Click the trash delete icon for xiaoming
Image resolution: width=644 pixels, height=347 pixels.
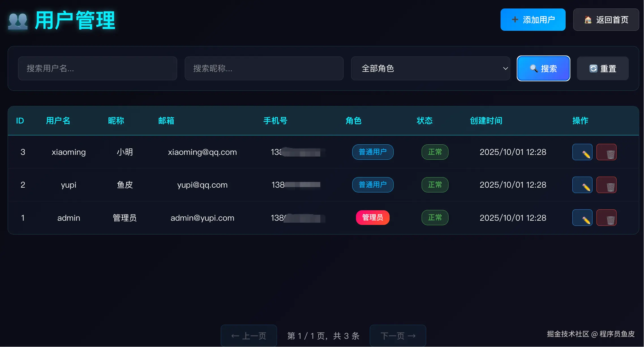click(606, 152)
